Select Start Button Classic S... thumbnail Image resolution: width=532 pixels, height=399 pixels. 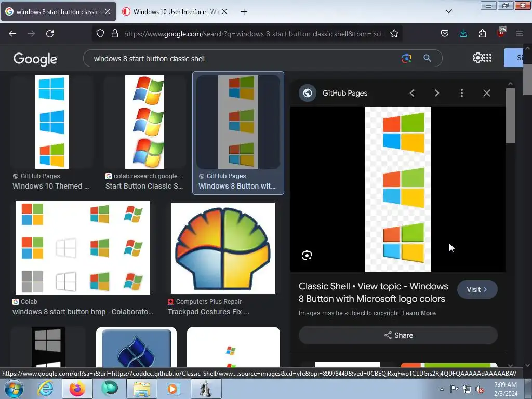(x=144, y=122)
